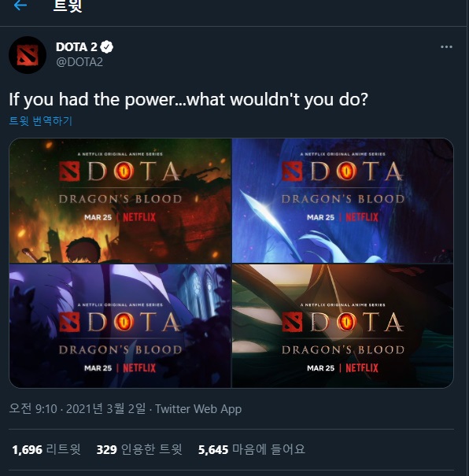469x476 pixels.
Task: Open the fiery red Dragon's Blood poster
Action: point(120,201)
